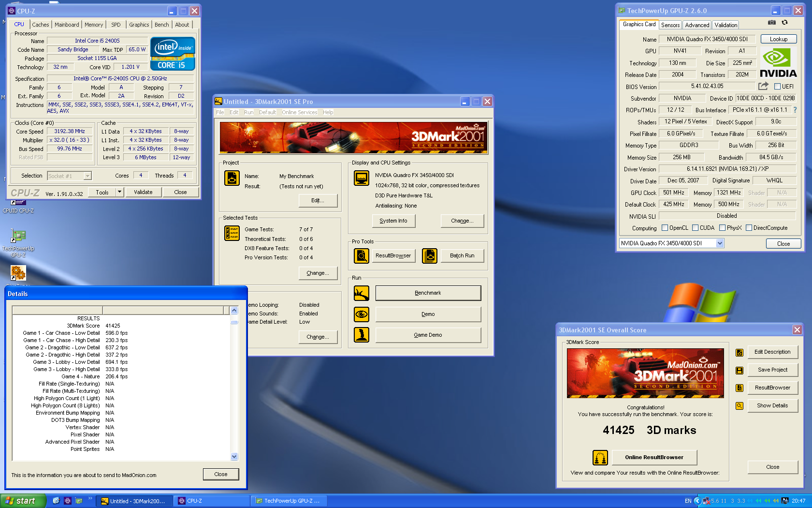Viewport: 812px width, 508px height.
Task: Open the Validation tab in GPU-Z
Action: 726,25
